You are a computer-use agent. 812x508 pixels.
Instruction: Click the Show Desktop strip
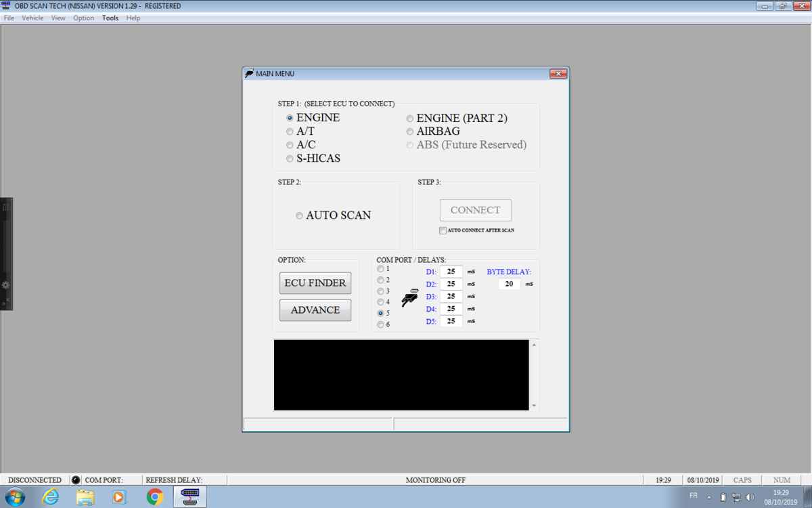tap(807, 497)
